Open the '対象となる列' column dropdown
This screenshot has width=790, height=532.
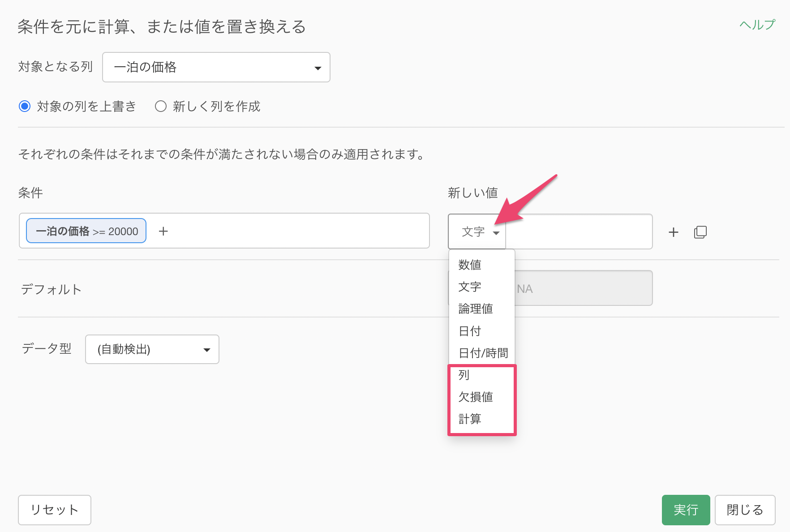(x=216, y=67)
